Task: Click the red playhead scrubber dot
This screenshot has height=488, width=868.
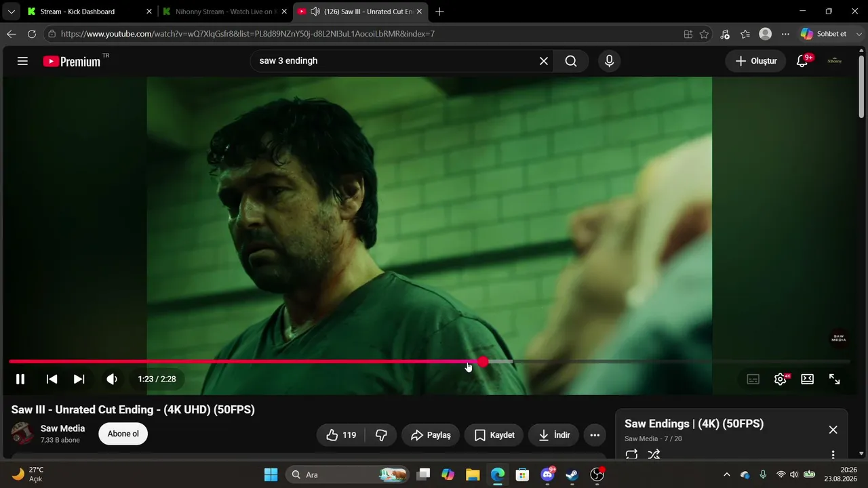Action: (483, 362)
